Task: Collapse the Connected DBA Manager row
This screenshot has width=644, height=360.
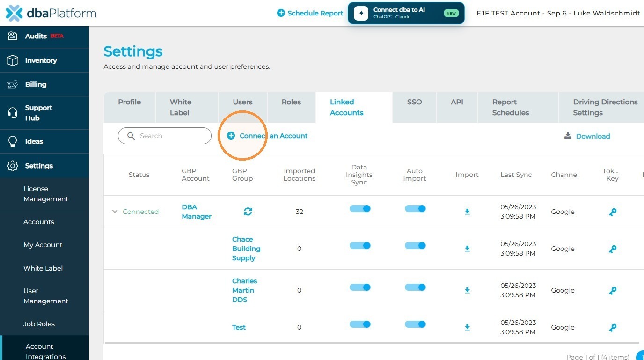Action: [x=115, y=212]
